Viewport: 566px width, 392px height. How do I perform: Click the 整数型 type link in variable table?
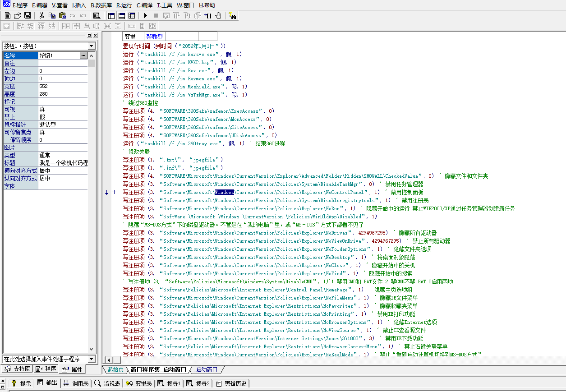(154, 37)
